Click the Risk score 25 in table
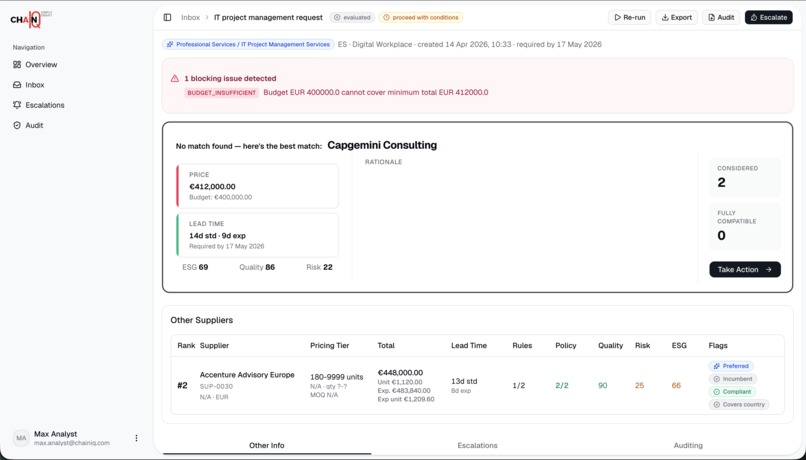 pyautogui.click(x=639, y=385)
